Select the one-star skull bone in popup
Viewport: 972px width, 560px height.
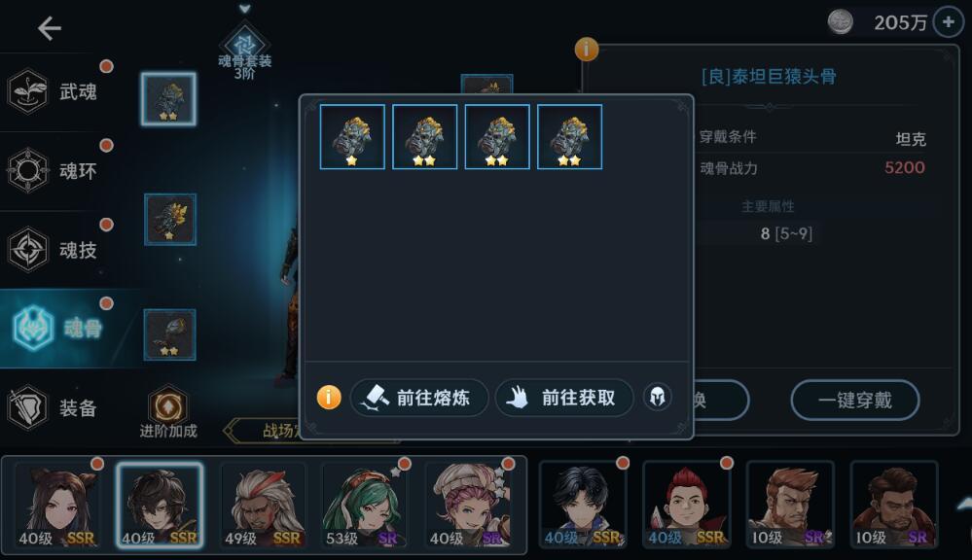click(x=352, y=137)
